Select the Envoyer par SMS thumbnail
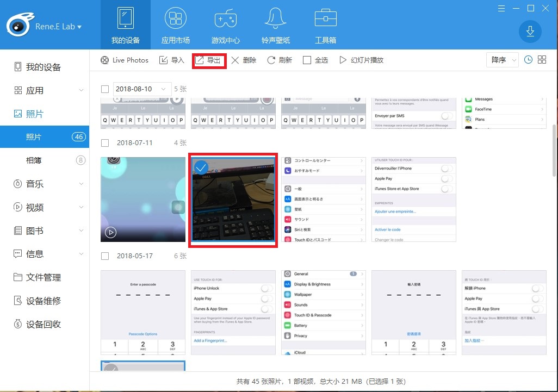 click(413, 113)
